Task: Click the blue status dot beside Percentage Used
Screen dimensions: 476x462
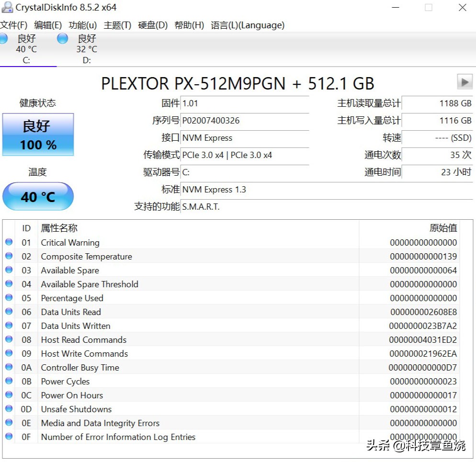Action: 9,298
